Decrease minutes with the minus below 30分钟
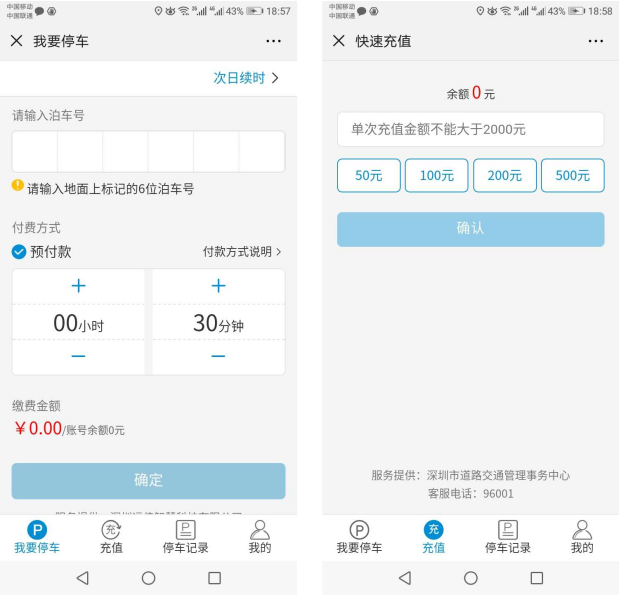 (x=218, y=356)
